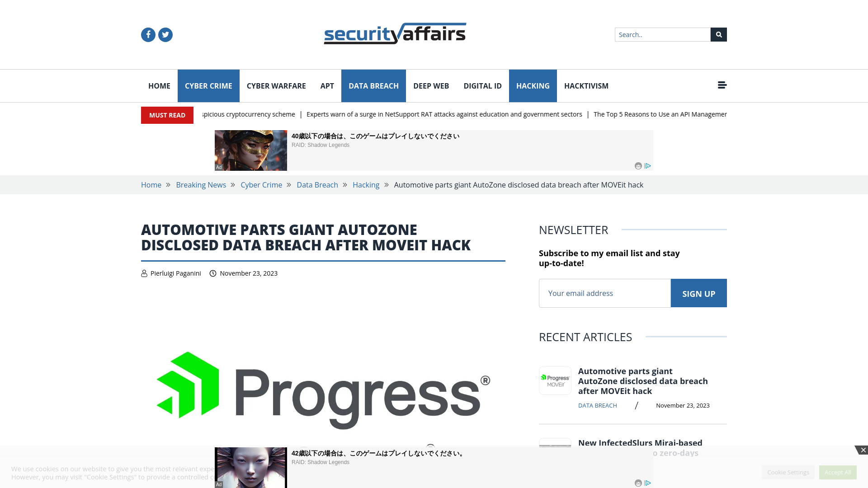868x488 pixels.
Task: Click the Twitter icon in header
Action: [x=165, y=34]
